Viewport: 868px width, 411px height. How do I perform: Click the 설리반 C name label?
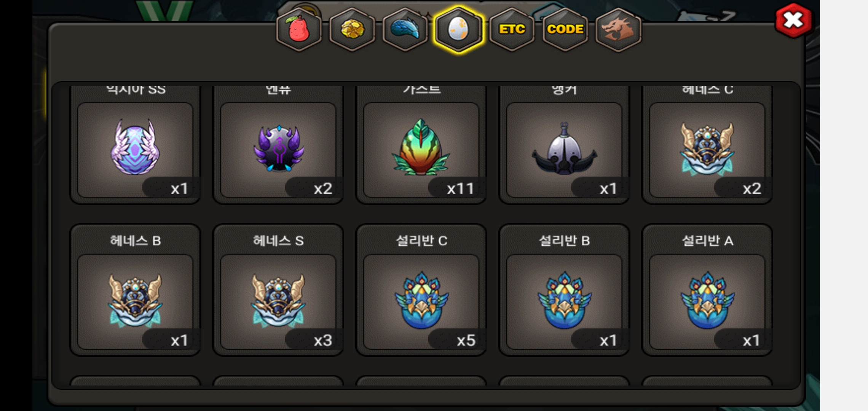coord(421,241)
